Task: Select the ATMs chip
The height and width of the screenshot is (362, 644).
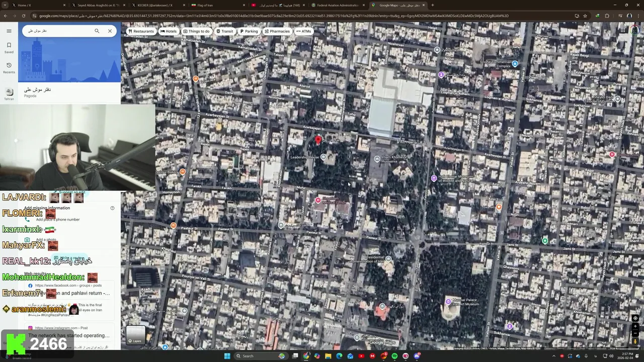Action: (x=303, y=31)
